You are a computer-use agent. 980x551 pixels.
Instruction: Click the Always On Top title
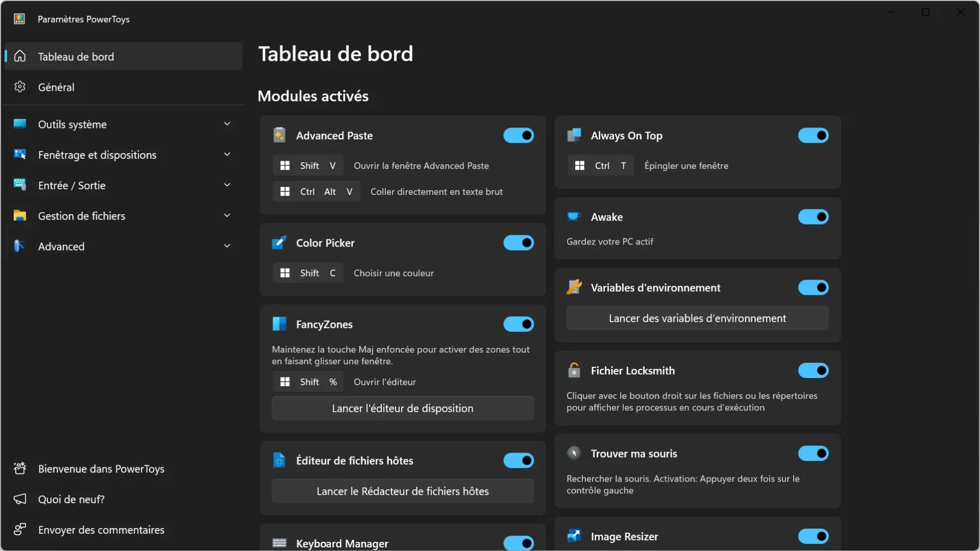tap(626, 136)
